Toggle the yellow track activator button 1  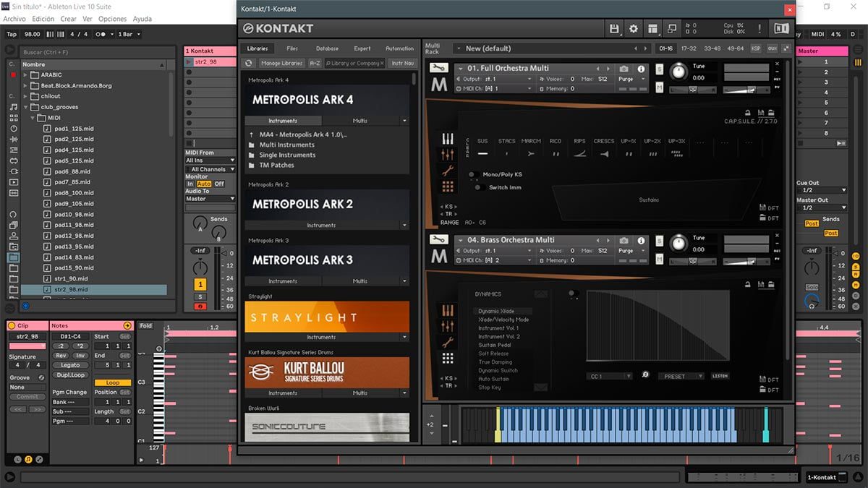[x=200, y=285]
